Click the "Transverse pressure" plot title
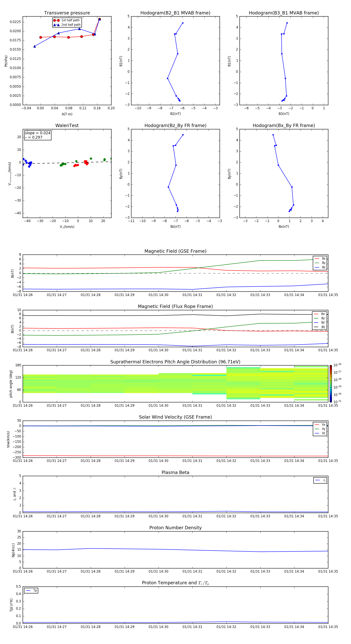 click(67, 13)
